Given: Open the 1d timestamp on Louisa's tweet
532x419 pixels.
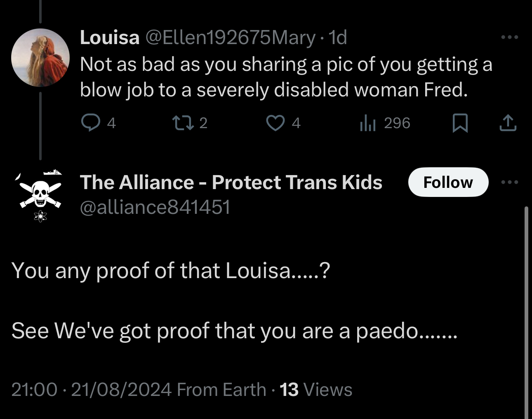Looking at the screenshot, I should coord(338,38).
